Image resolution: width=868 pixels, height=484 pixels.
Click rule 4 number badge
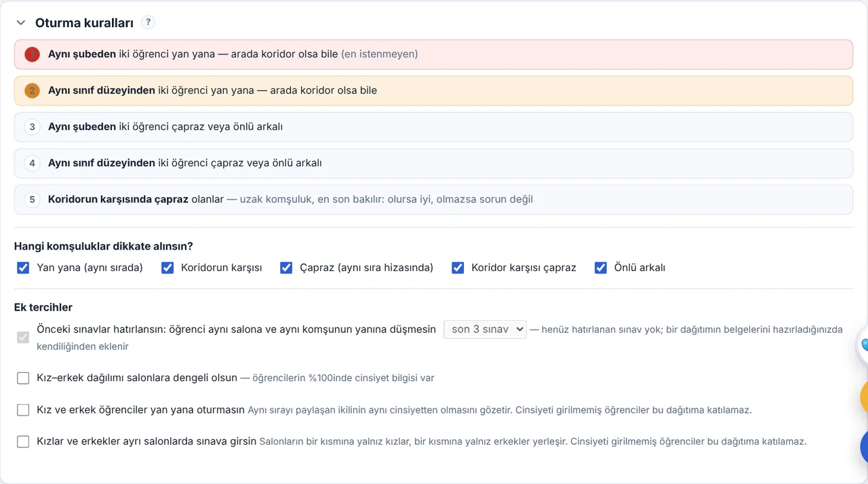click(x=32, y=163)
